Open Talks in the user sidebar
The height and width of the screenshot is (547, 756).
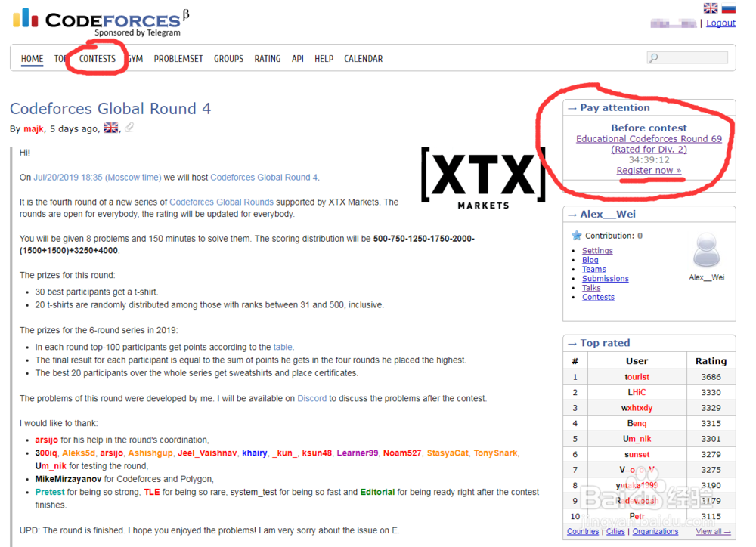[591, 288]
